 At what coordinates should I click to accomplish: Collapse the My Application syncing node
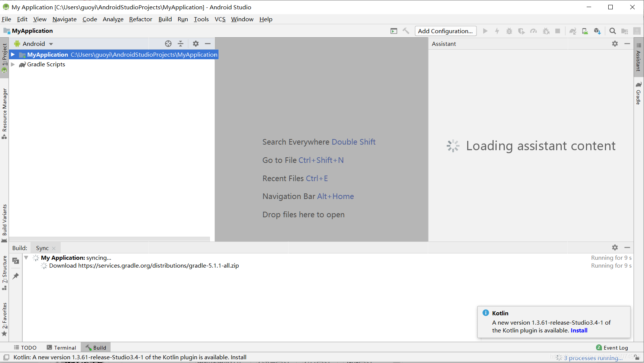[26, 258]
